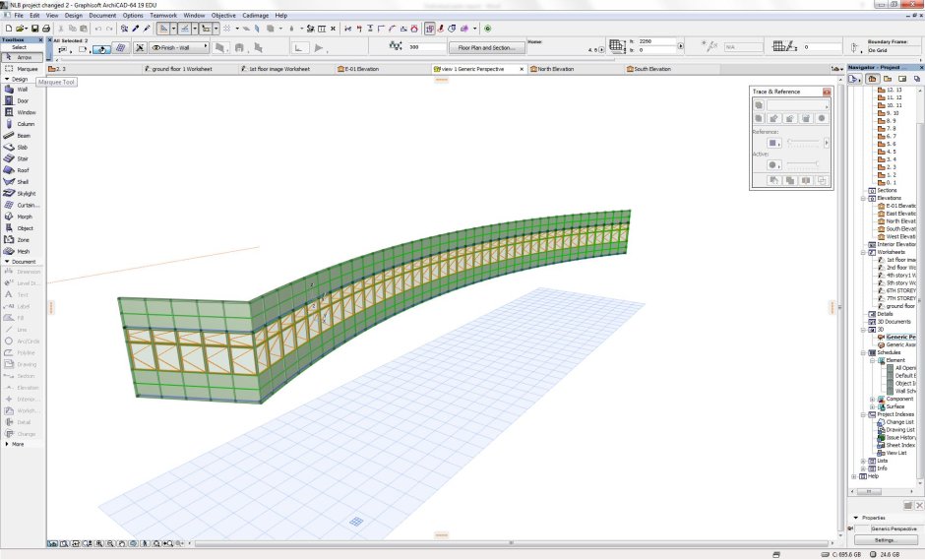925x560 pixels.
Task: Click the h height field showing 2250
Action: click(656, 41)
